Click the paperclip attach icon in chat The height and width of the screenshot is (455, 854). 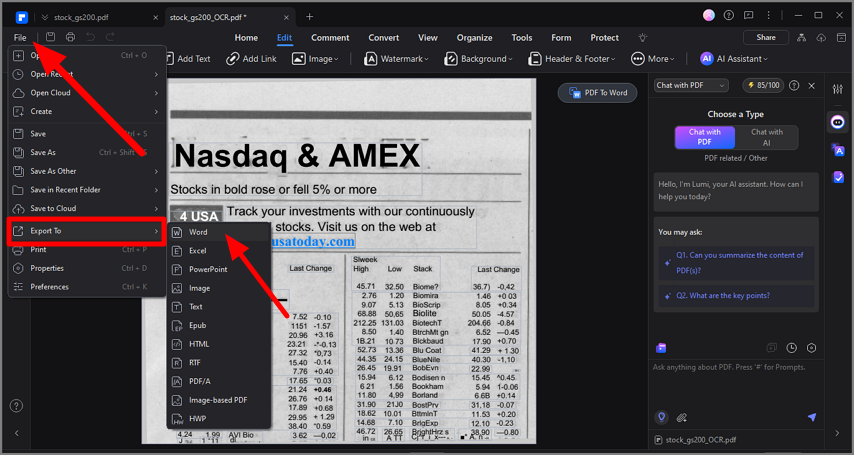(x=681, y=418)
